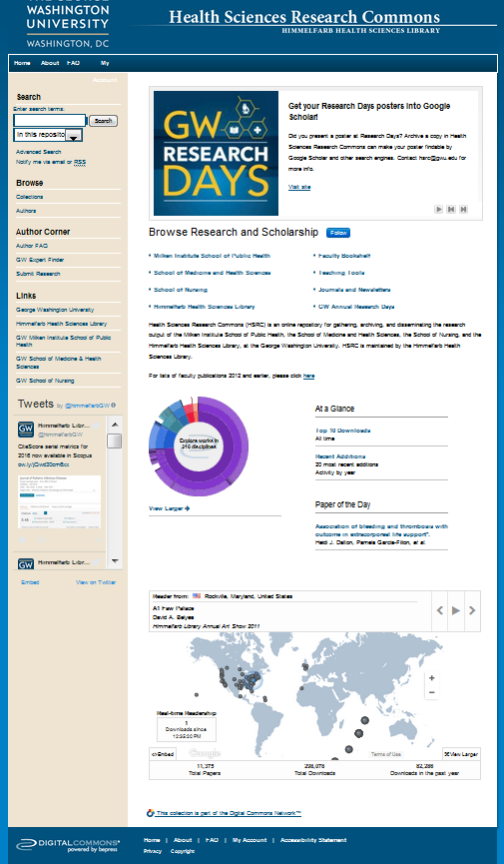Zoom in on the readership map
Screen dimensions: 504x864
coord(432,678)
